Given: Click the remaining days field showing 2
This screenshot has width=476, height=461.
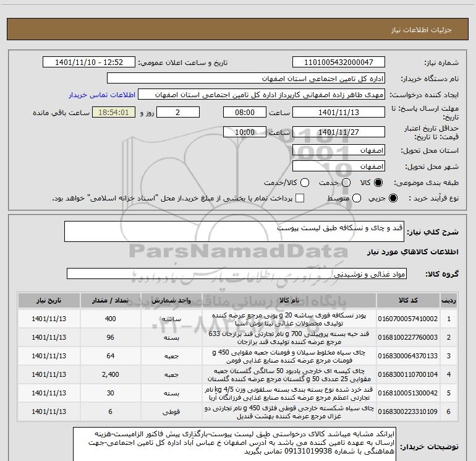Looking at the screenshot, I should pyautogui.click(x=178, y=112).
